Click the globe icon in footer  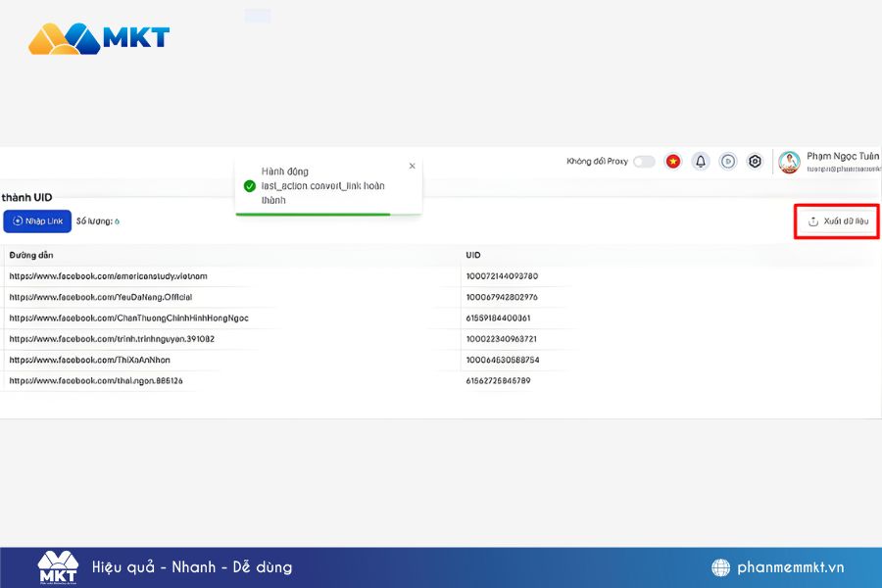pyautogui.click(x=721, y=567)
